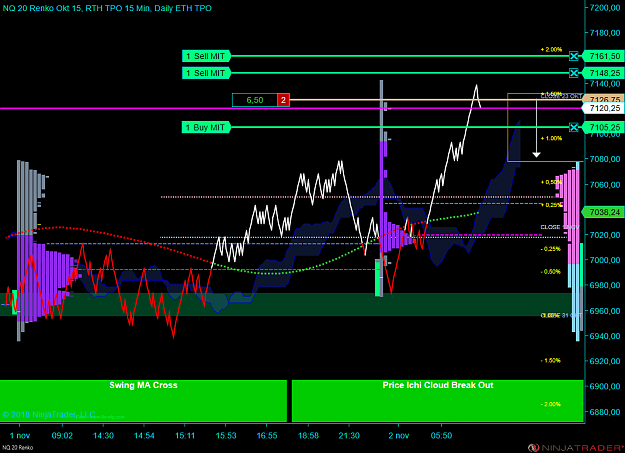Click the 09:02 time axis label
The width and height of the screenshot is (625, 453).
point(62,435)
